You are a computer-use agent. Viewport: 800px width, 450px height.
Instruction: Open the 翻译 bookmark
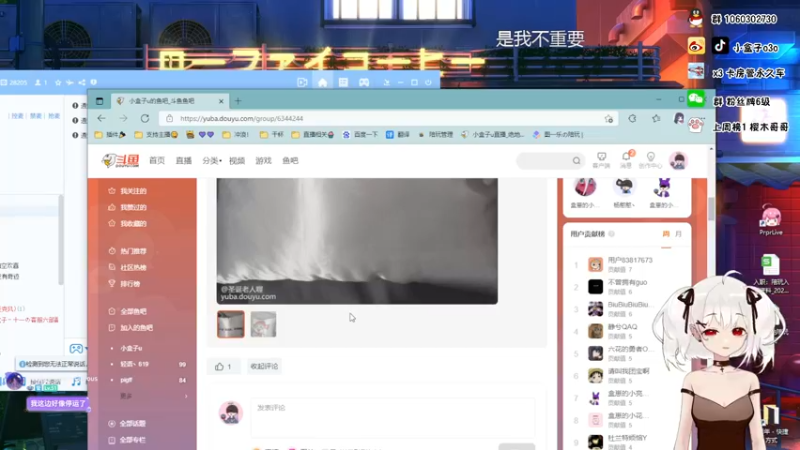click(x=397, y=135)
